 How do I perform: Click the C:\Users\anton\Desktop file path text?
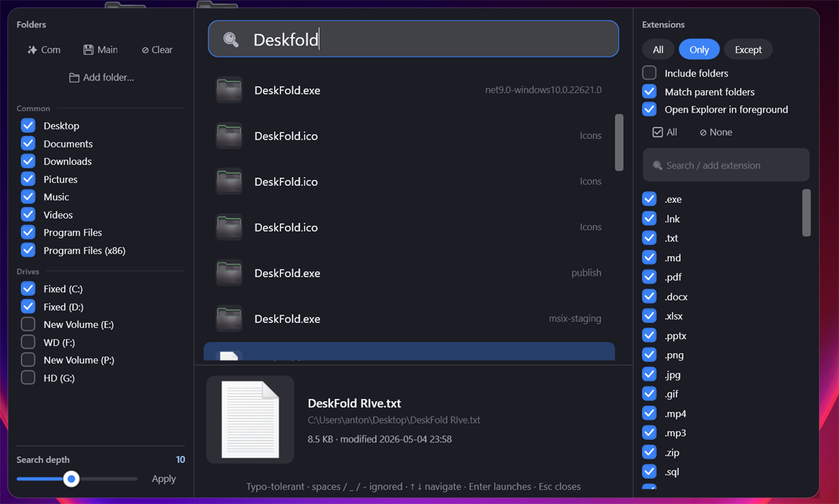pyautogui.click(x=394, y=420)
